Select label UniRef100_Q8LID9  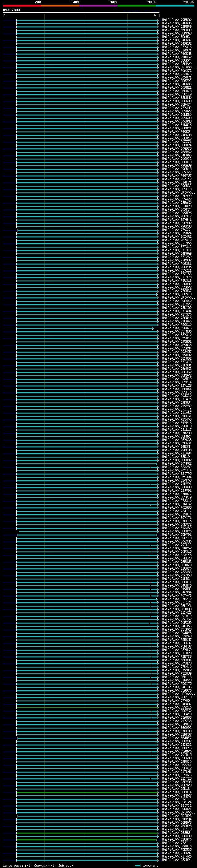(177, 308)
